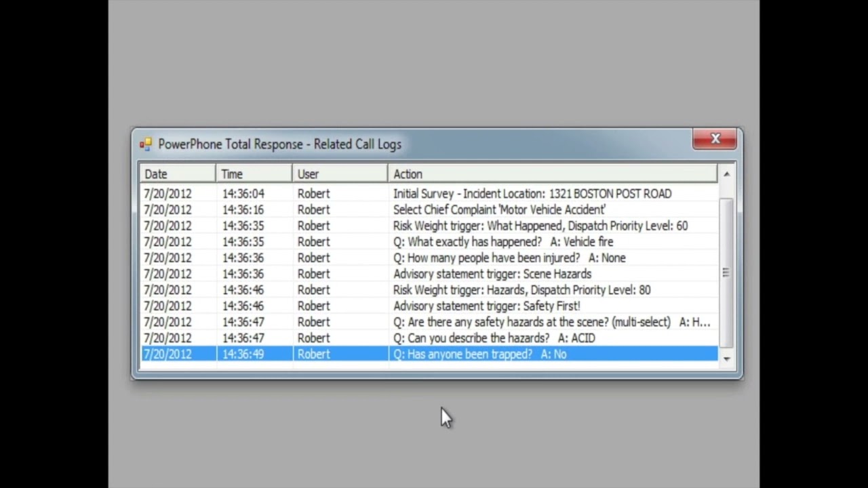Screen dimensions: 868x488
Task: Click the date in the 14:36:49 row
Action: [x=167, y=354]
